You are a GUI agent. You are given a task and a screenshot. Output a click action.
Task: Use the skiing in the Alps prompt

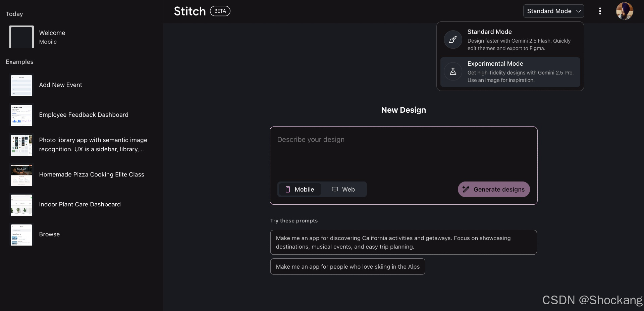[x=347, y=267]
